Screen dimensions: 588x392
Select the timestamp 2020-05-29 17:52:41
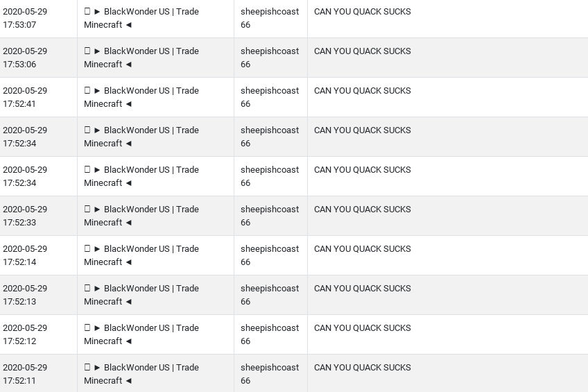[25, 97]
